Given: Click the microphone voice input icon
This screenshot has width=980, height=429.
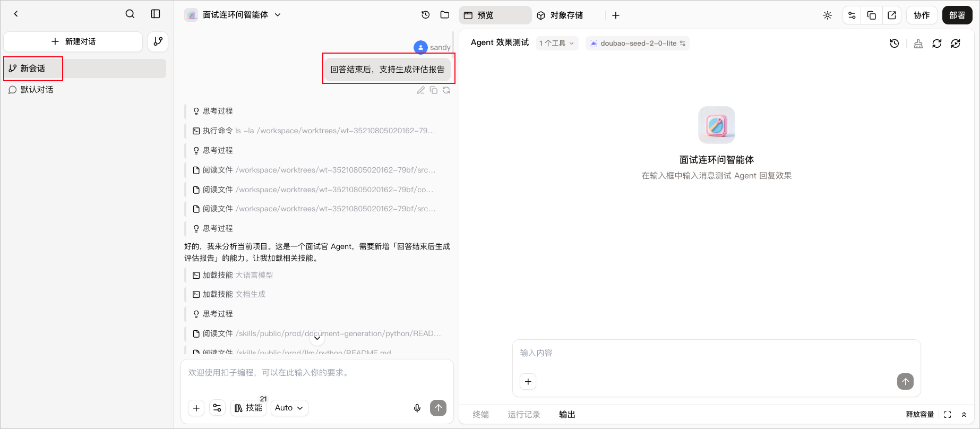Looking at the screenshot, I should 417,408.
